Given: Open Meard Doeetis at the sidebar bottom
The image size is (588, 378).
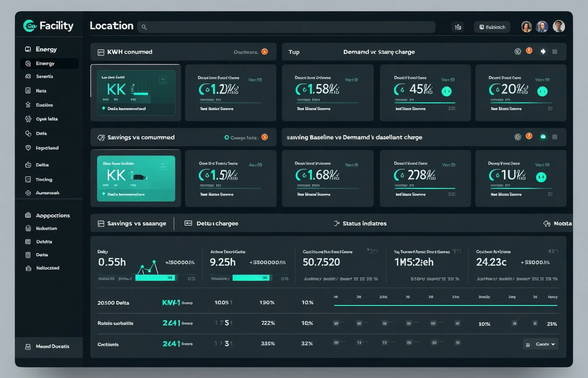Looking at the screenshot, I should 49,346.
